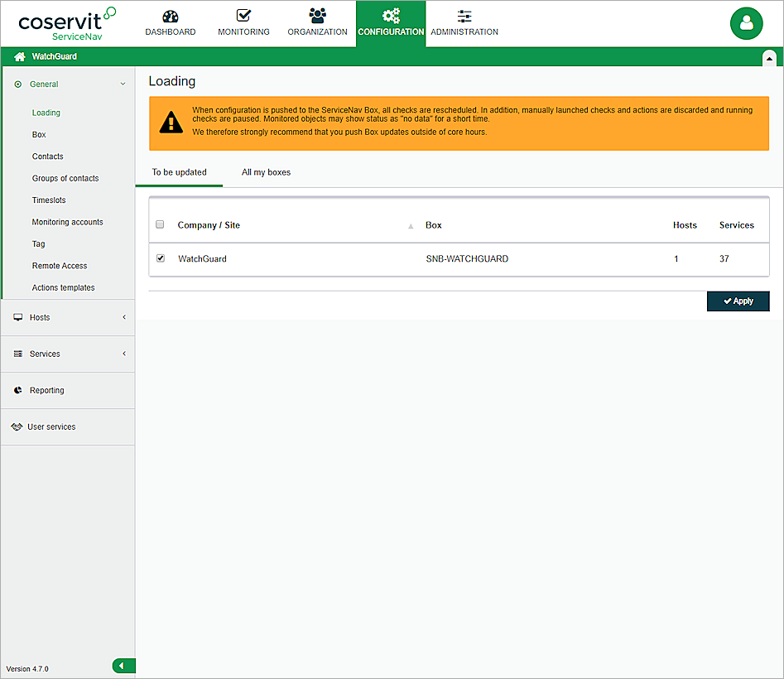Open Monitoring accounts in sidebar
Image resolution: width=784 pixels, height=679 pixels.
click(x=67, y=222)
